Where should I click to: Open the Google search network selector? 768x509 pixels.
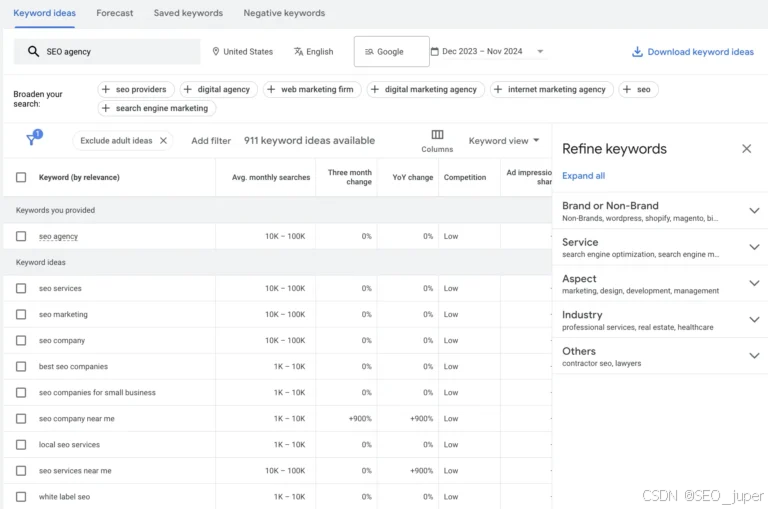click(391, 51)
